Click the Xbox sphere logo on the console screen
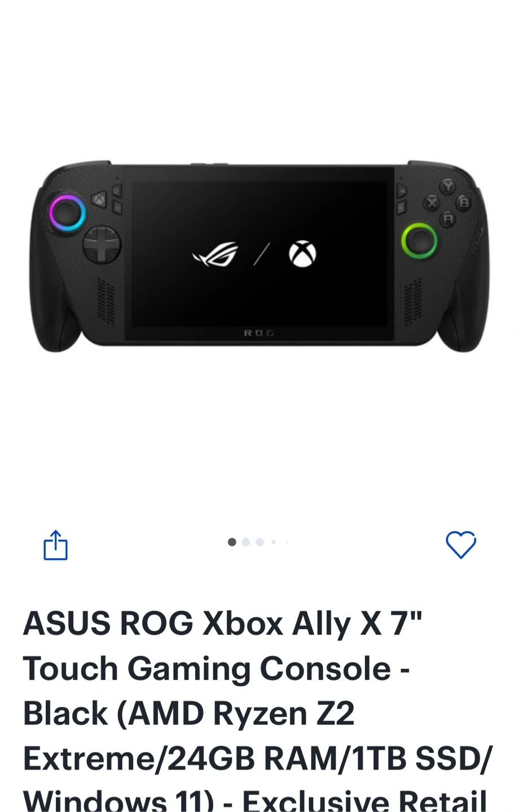519x812 pixels. 302,254
